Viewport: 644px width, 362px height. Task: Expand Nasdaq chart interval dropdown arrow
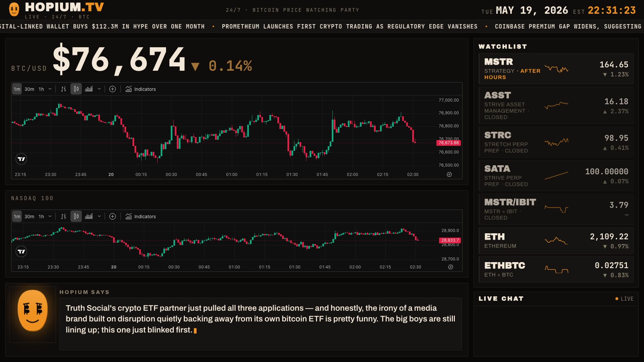[50, 217]
